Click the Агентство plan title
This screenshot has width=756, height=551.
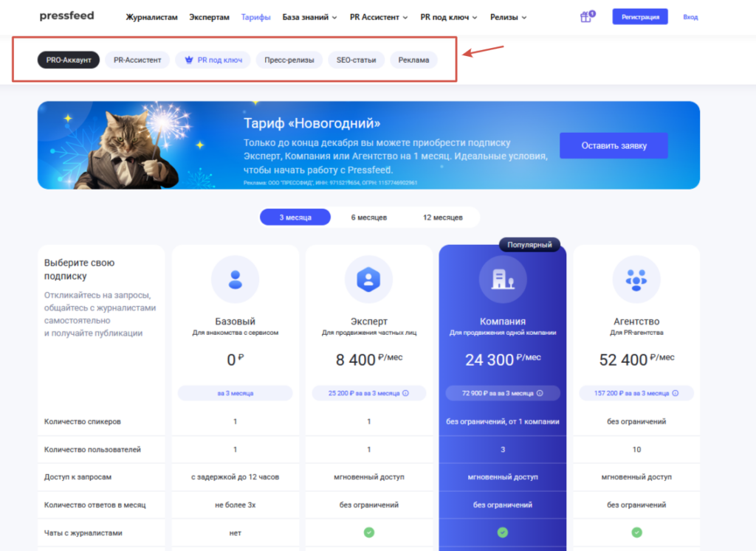[636, 322]
